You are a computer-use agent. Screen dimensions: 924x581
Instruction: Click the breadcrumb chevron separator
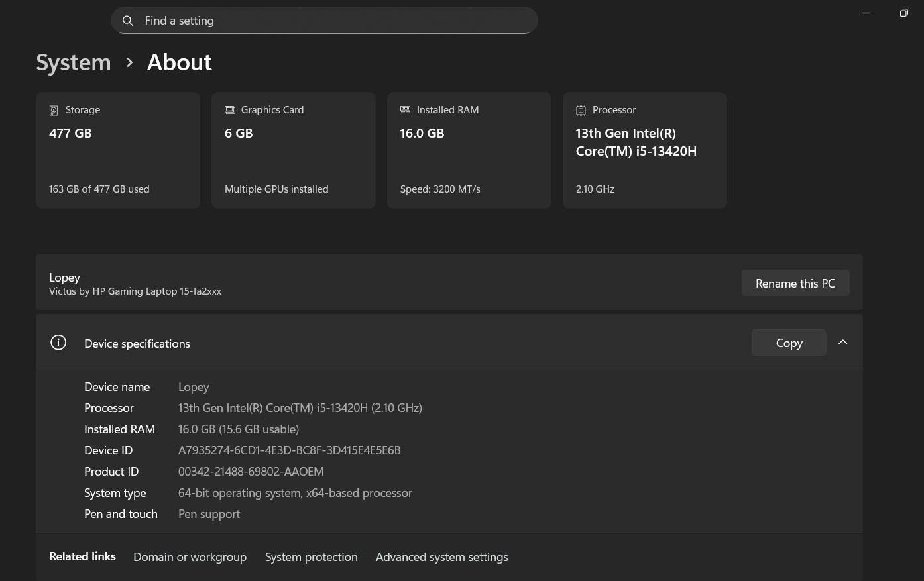[x=129, y=62]
